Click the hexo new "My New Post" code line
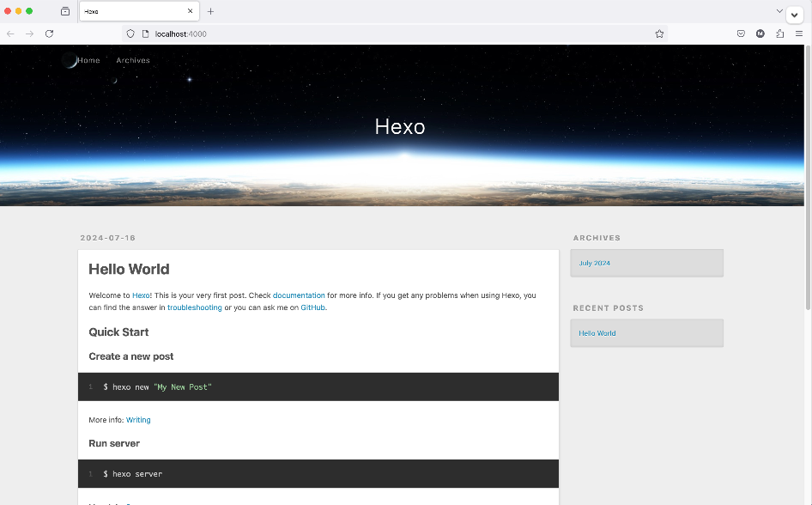The height and width of the screenshot is (505, 812). [x=157, y=386]
